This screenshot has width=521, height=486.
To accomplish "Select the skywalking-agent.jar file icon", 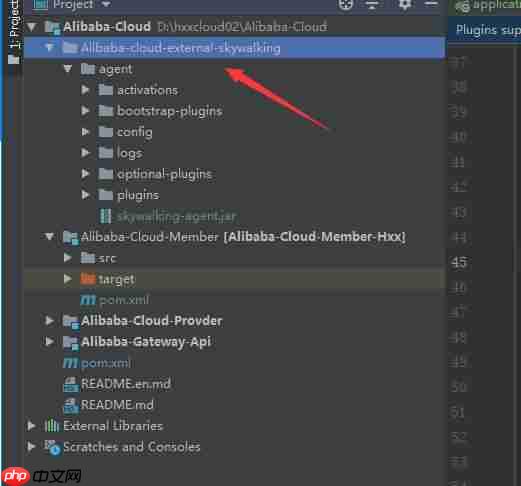I will pos(106,216).
